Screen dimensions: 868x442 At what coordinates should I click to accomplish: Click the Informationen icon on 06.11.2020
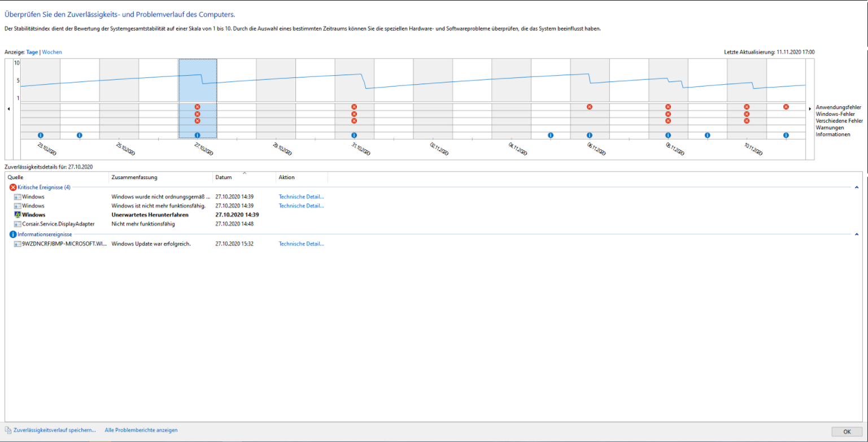coord(590,135)
